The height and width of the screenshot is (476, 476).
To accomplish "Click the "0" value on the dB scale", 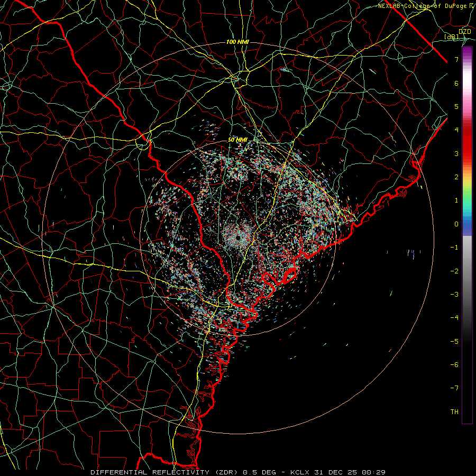I will [x=456, y=224].
